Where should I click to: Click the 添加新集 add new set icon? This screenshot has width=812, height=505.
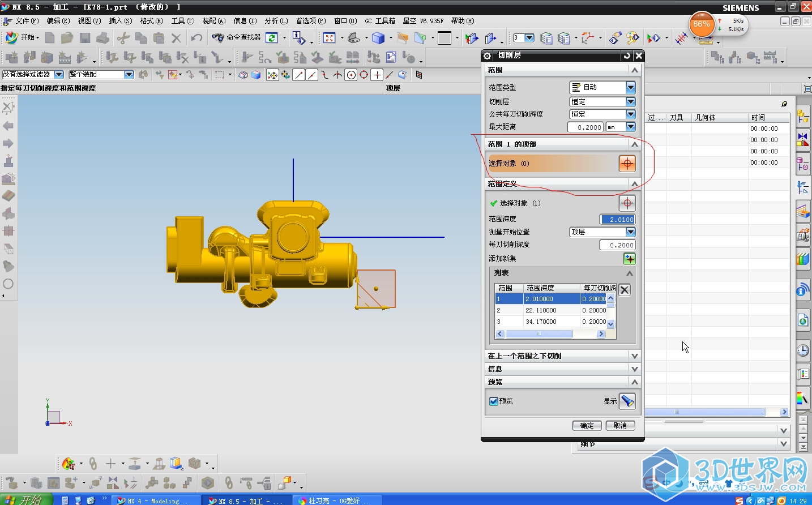click(629, 259)
